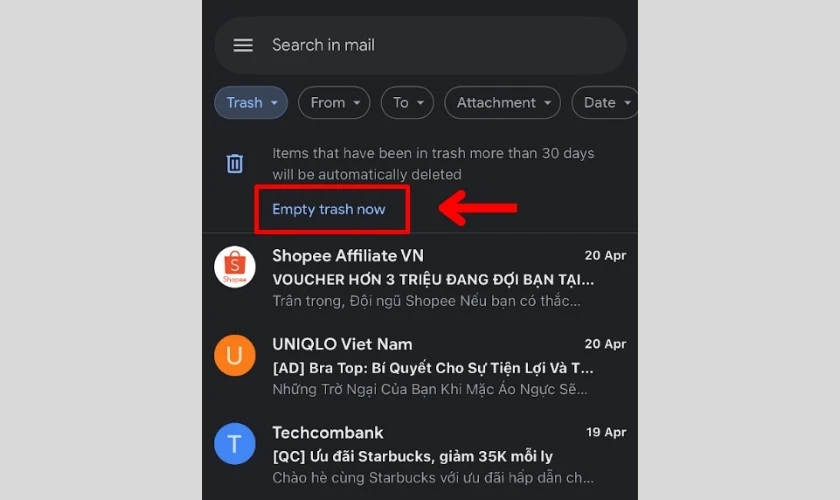Viewport: 840px width, 500px height.
Task: Click the trash can icon beside notice
Action: point(235,163)
